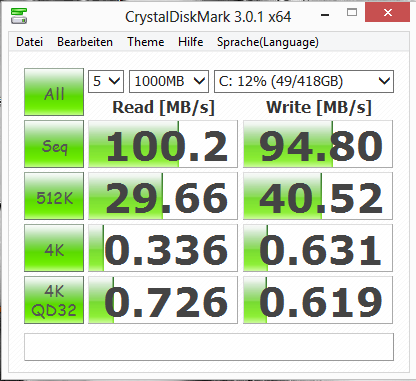Click the 512K read result 29.66
This screenshot has width=416, height=381.
pyautogui.click(x=163, y=196)
